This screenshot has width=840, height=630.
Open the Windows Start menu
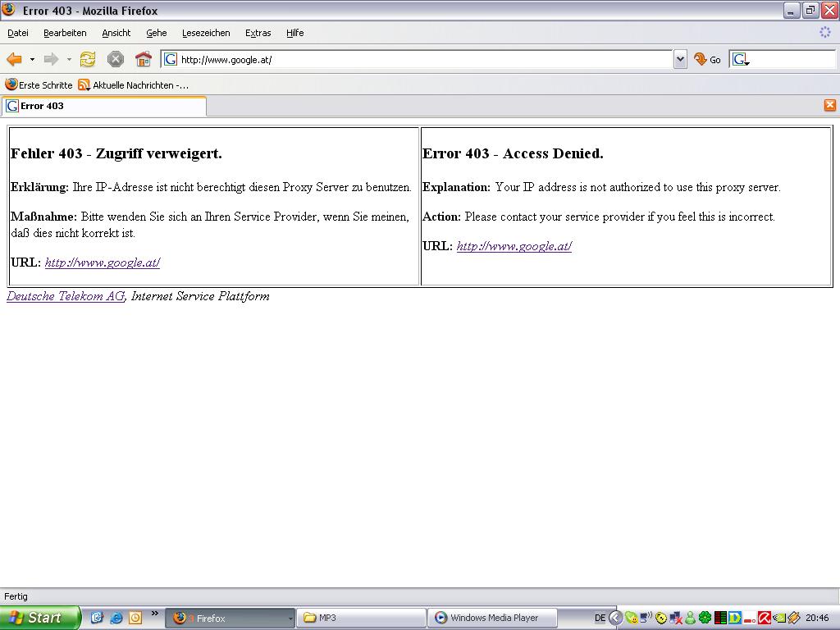40,618
